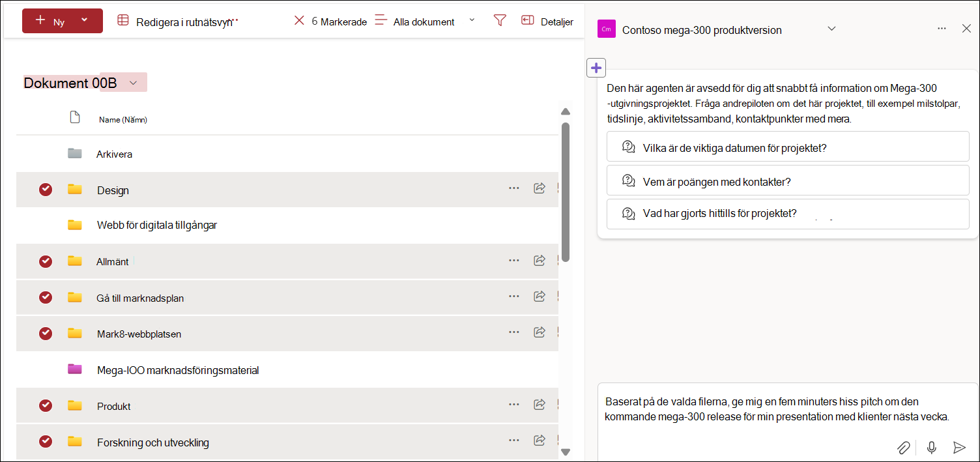Open more actions for the Produkt folder

[x=514, y=405]
